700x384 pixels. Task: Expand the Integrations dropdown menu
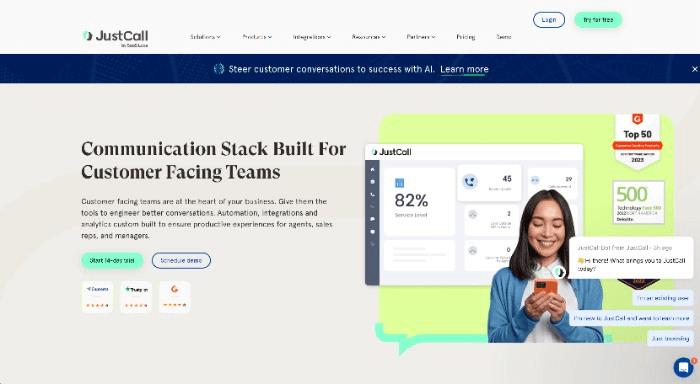coord(312,37)
